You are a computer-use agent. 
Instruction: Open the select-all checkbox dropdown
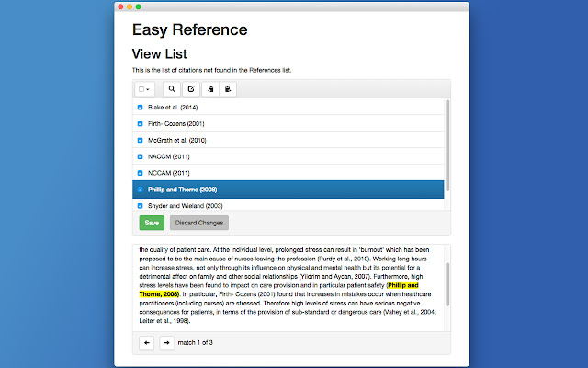point(144,89)
